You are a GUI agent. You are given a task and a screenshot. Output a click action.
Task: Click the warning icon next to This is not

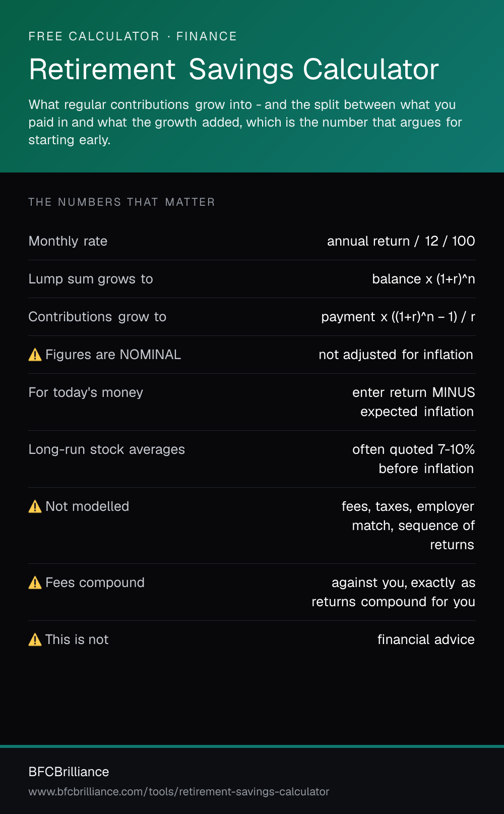pos(35,639)
